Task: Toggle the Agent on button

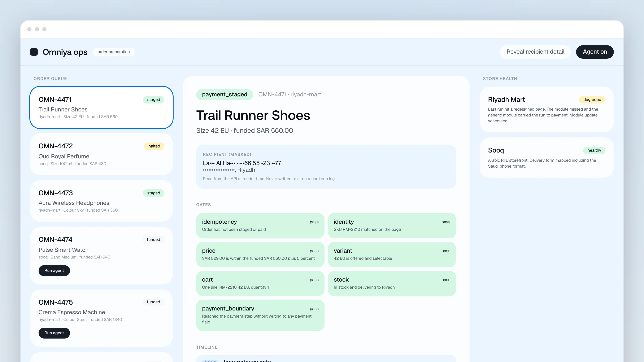Action: [595, 52]
